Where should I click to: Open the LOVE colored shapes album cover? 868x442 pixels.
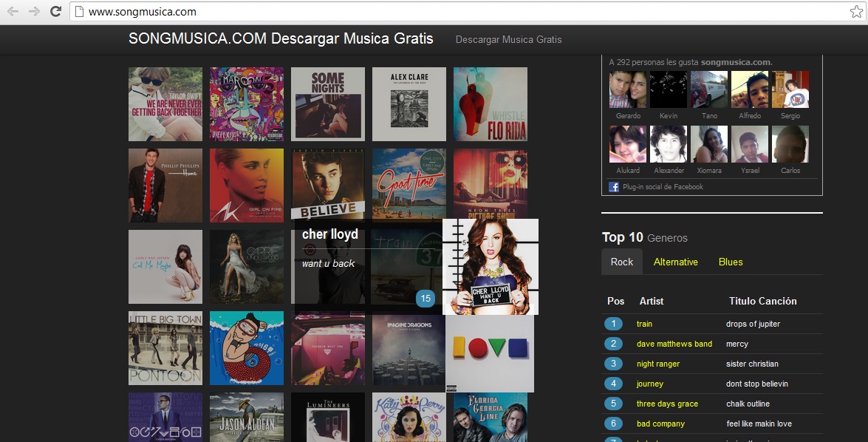pyautogui.click(x=490, y=353)
